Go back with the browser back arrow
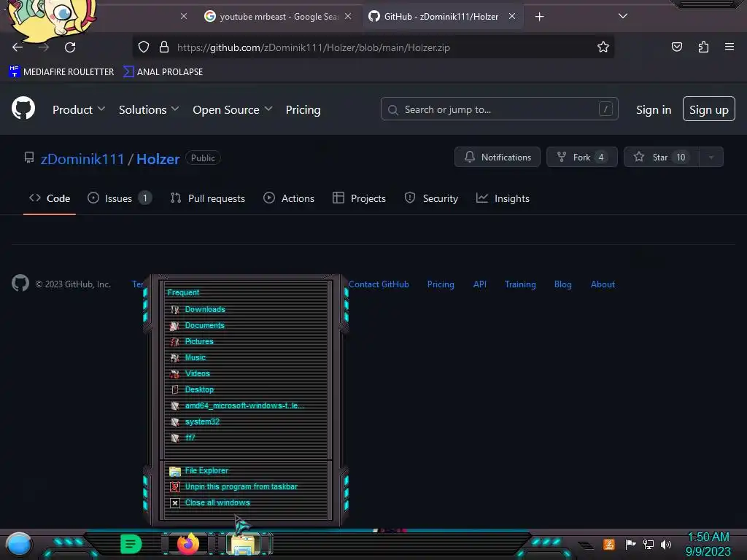Viewport: 747px width, 560px height. tap(18, 47)
